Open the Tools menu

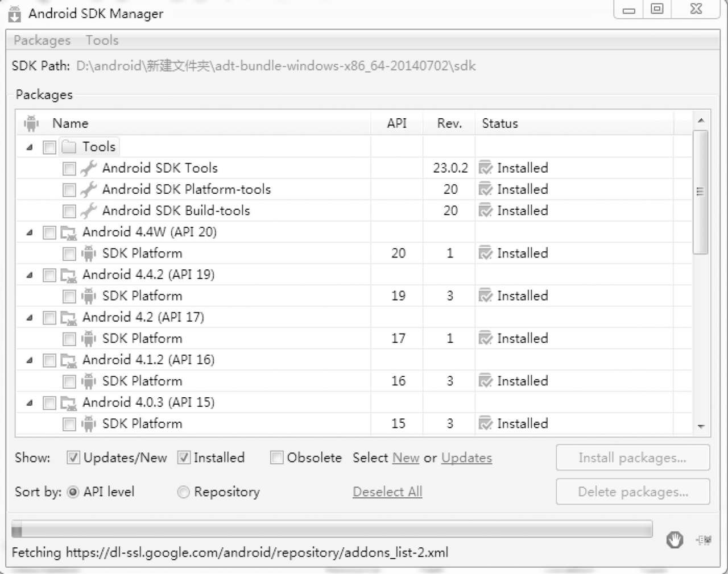[102, 40]
